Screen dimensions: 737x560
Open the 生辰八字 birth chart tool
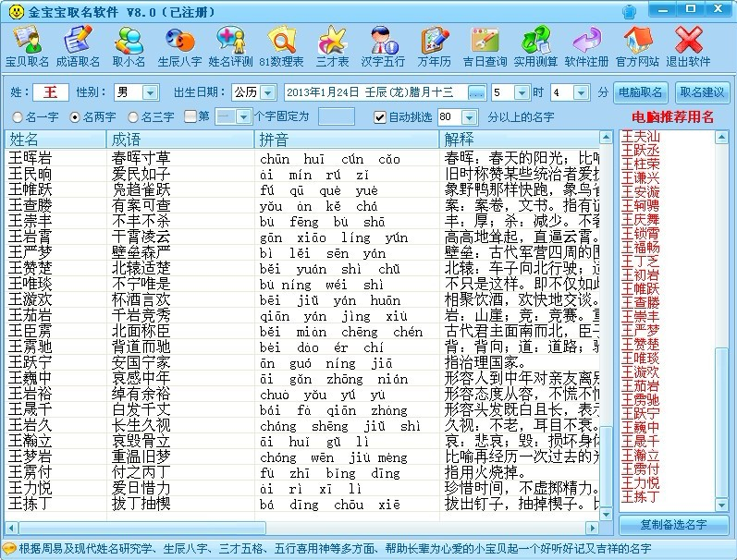click(179, 46)
